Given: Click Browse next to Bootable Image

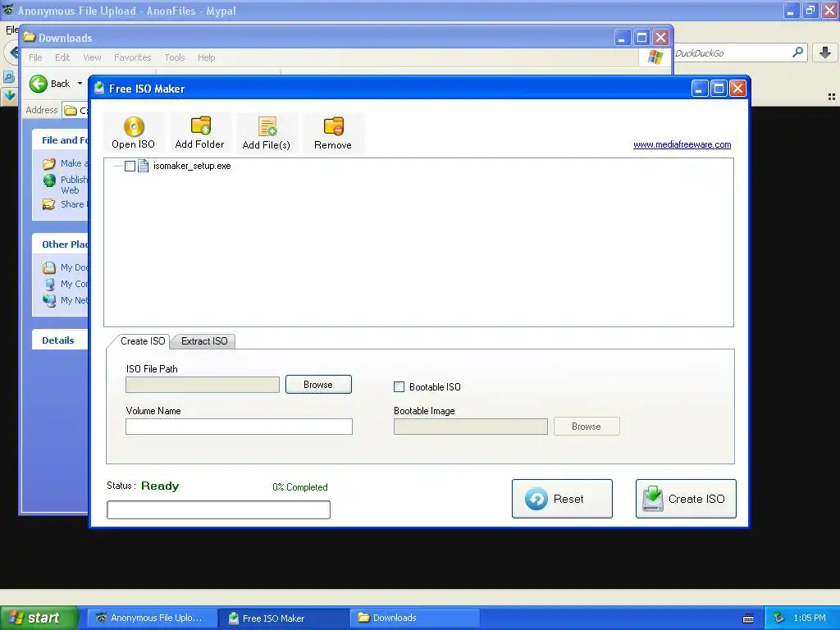Looking at the screenshot, I should coord(586,427).
